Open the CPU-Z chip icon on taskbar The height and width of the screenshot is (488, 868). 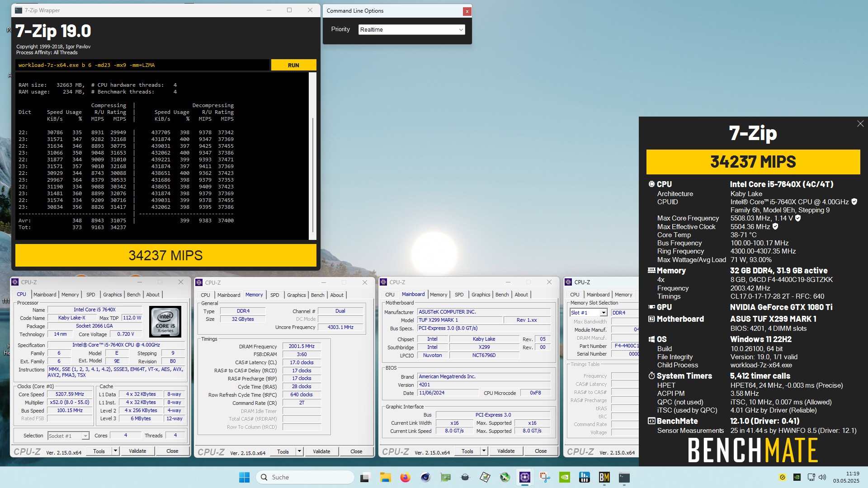[524, 477]
